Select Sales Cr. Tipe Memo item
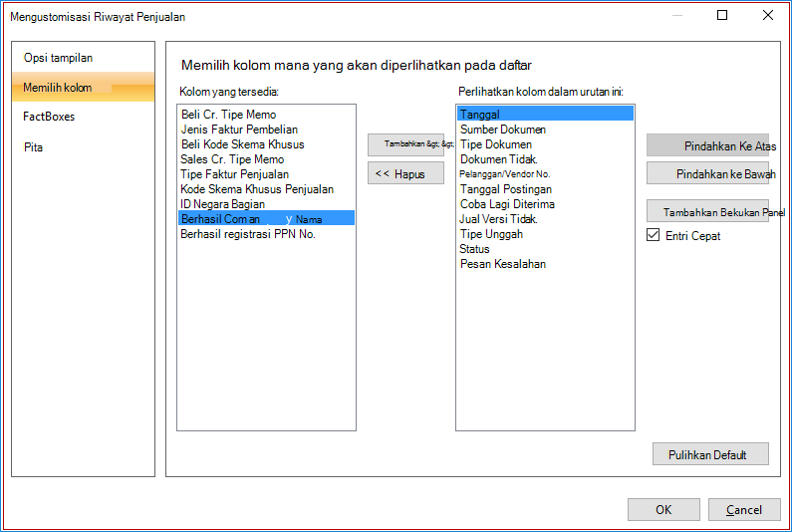The height and width of the screenshot is (532, 792). 266,159
